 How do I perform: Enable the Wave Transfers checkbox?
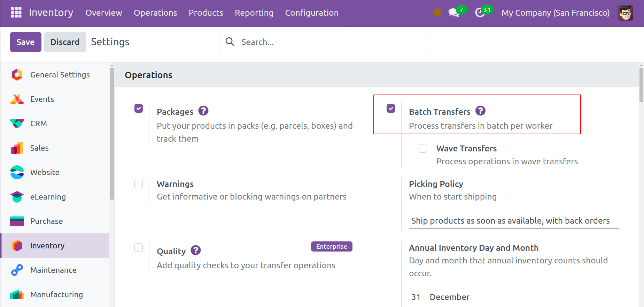tap(423, 149)
